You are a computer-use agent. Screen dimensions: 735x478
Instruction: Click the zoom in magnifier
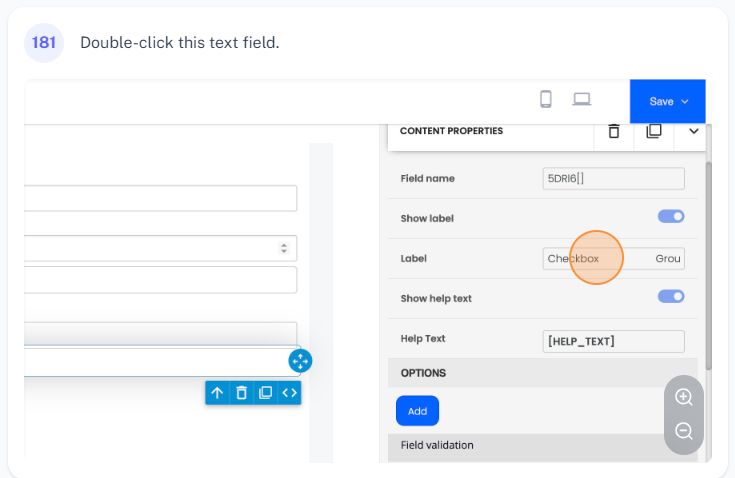(684, 397)
